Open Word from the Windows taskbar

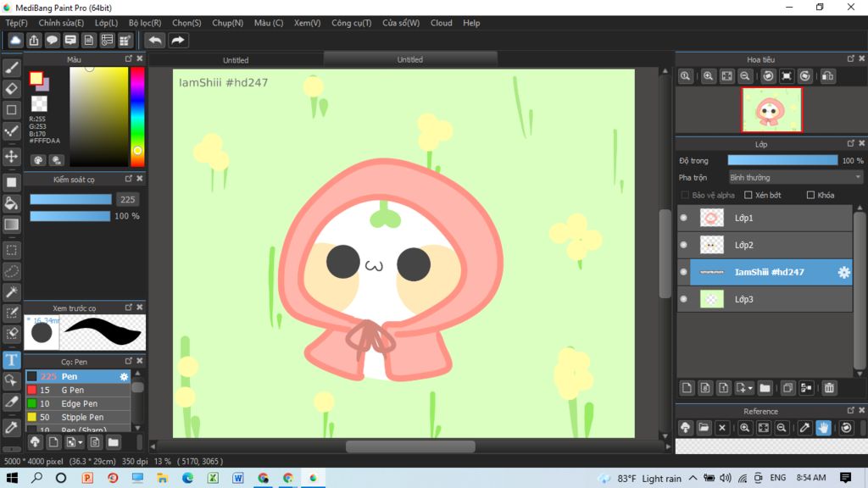click(x=238, y=478)
